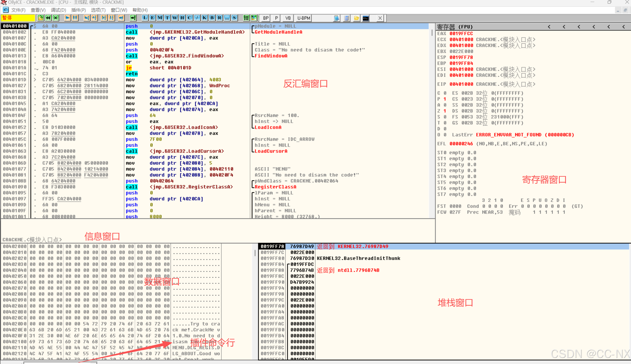Open the 调试(D) menu
Screen dimensions: 631x364
(x=58, y=10)
